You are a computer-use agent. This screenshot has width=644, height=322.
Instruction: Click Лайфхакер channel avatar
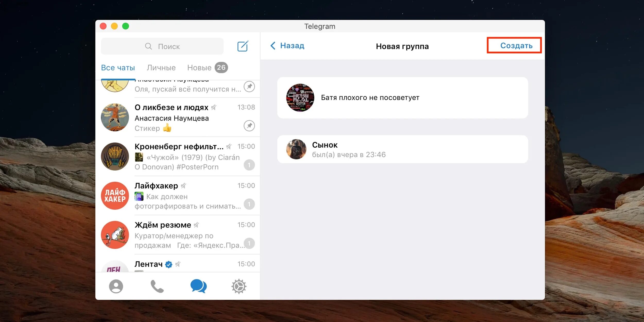(x=115, y=196)
